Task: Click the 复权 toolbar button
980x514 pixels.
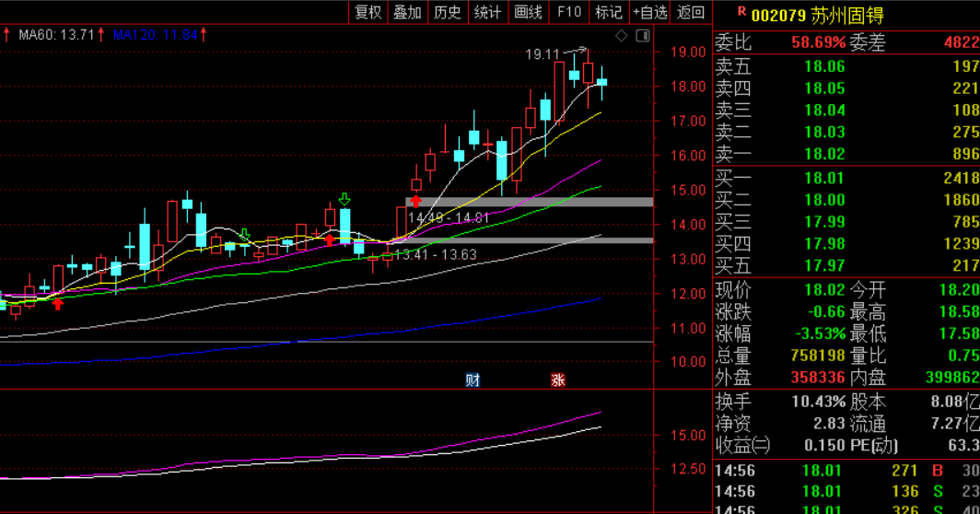Action: (x=367, y=12)
